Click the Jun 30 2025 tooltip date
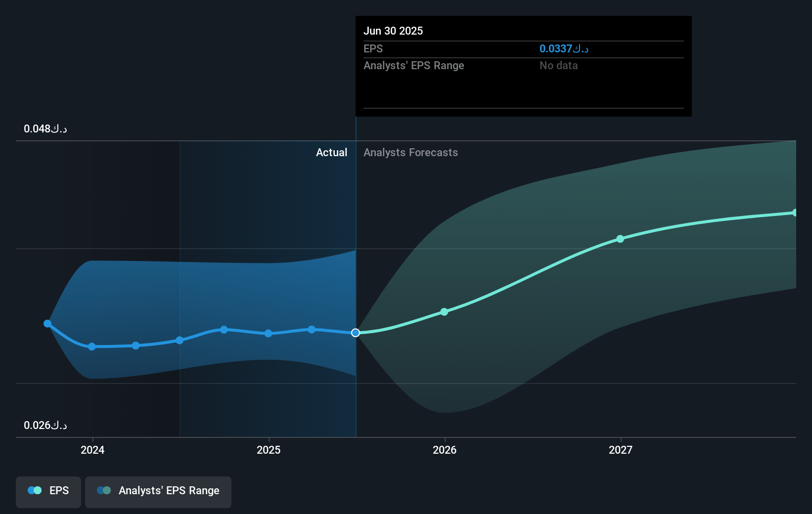812x514 pixels. [393, 31]
